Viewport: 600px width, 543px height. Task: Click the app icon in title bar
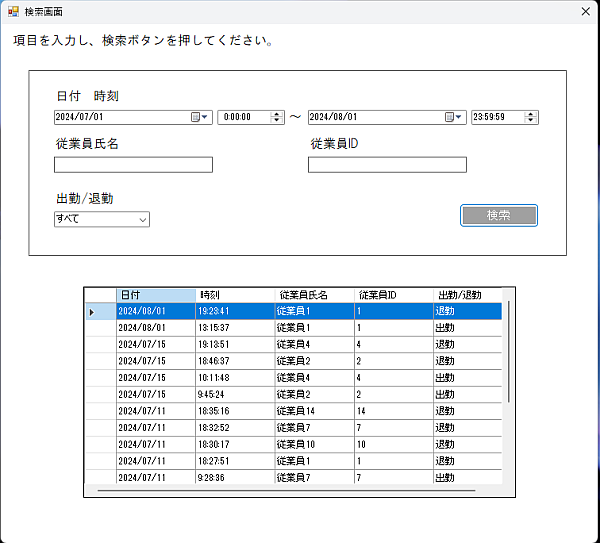pos(13,11)
